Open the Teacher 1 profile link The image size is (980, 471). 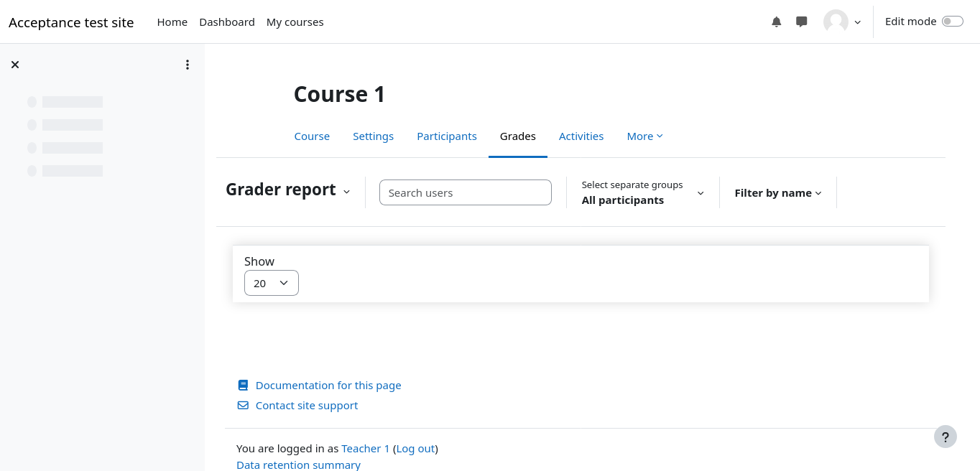(x=365, y=449)
